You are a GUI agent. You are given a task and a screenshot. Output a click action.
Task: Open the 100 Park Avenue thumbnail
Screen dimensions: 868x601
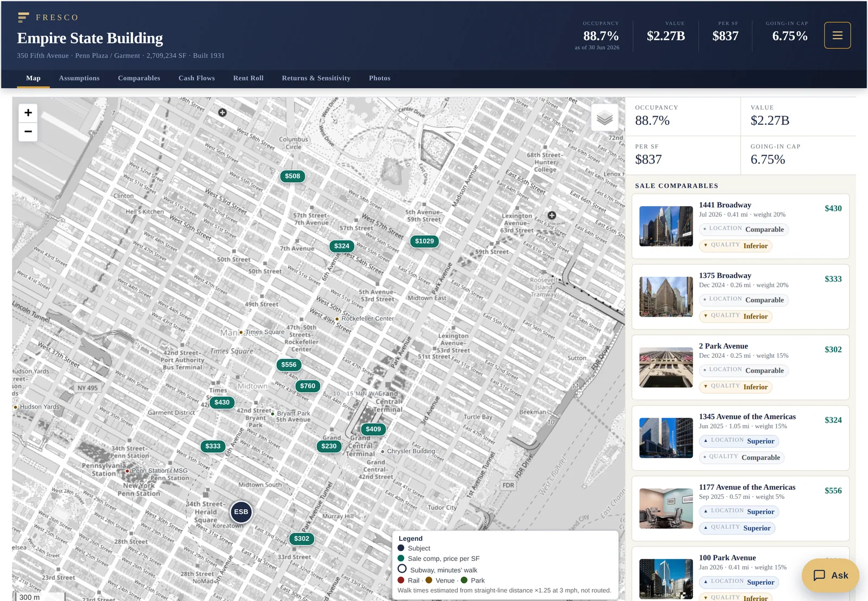[x=666, y=579]
